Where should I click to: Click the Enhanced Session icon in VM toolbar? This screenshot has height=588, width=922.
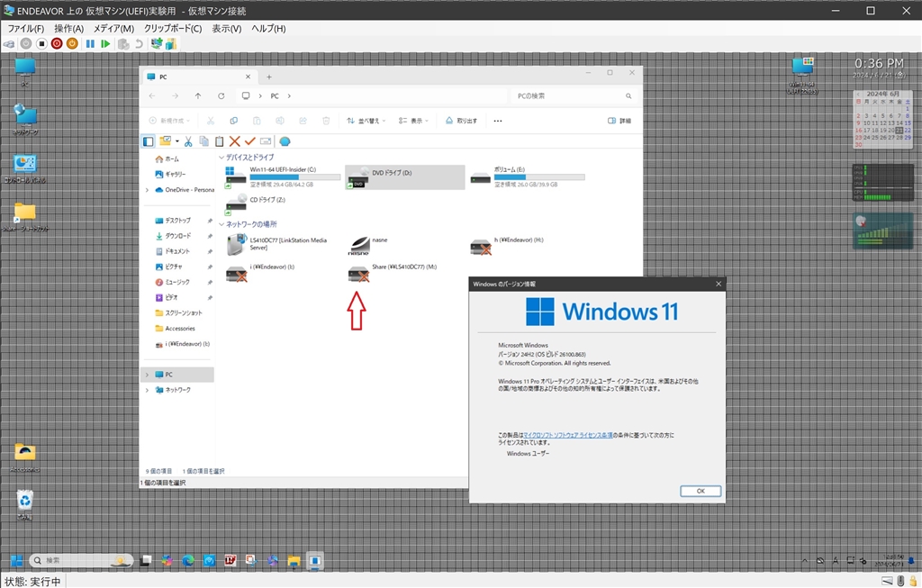157,44
